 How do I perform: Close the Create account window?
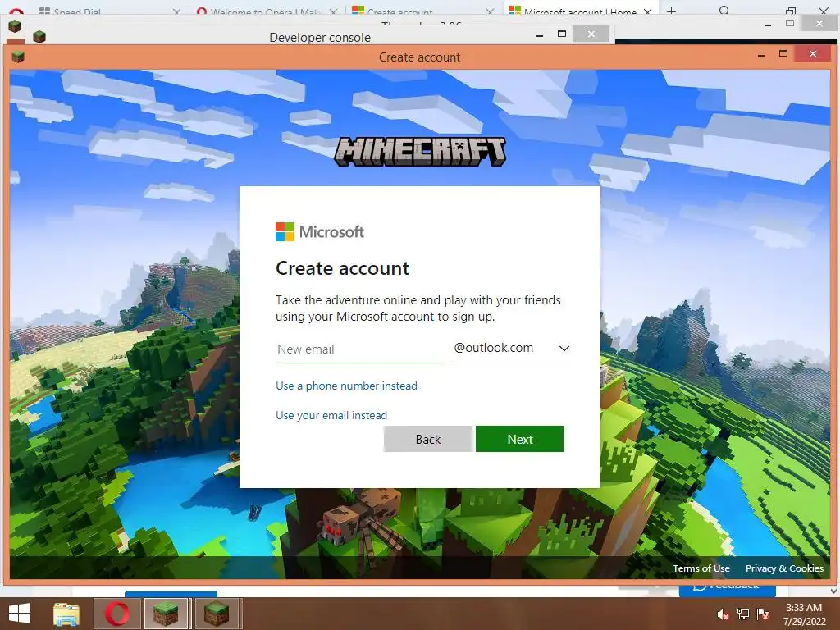click(813, 53)
